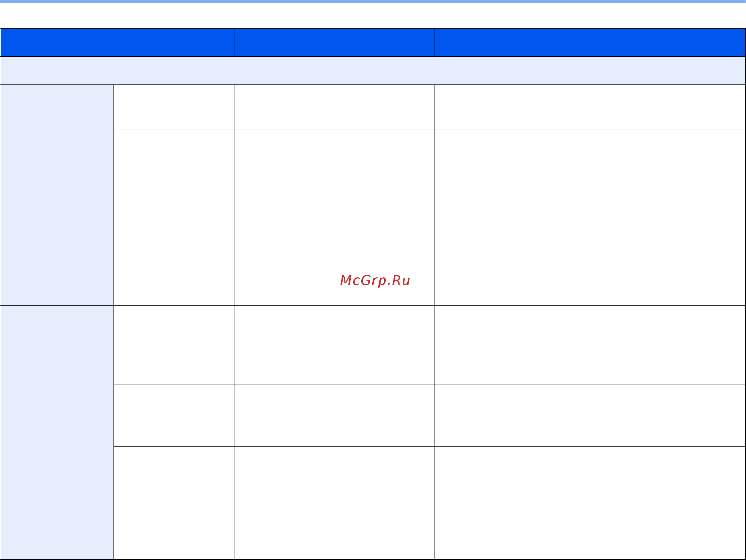
Task: Click the rightmost cell in the first white row
Action: (590, 107)
